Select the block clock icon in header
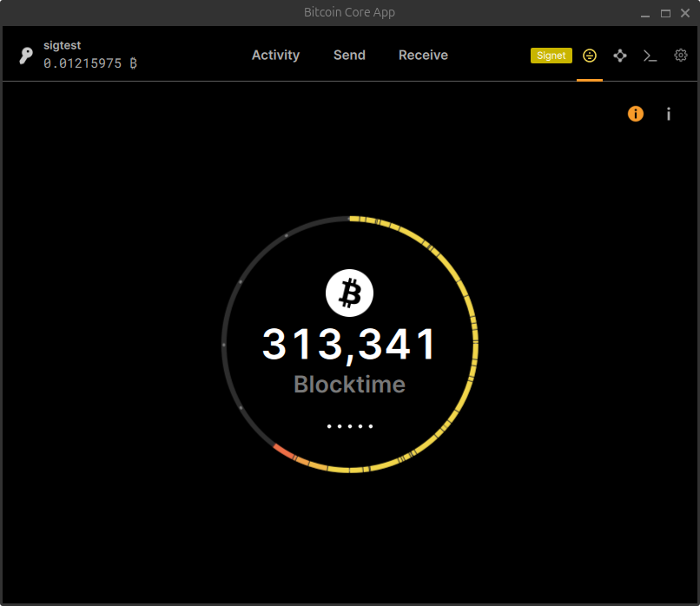 coord(590,56)
